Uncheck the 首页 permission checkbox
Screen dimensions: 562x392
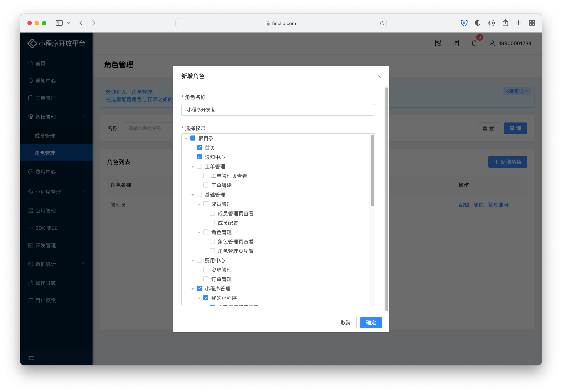coord(199,148)
